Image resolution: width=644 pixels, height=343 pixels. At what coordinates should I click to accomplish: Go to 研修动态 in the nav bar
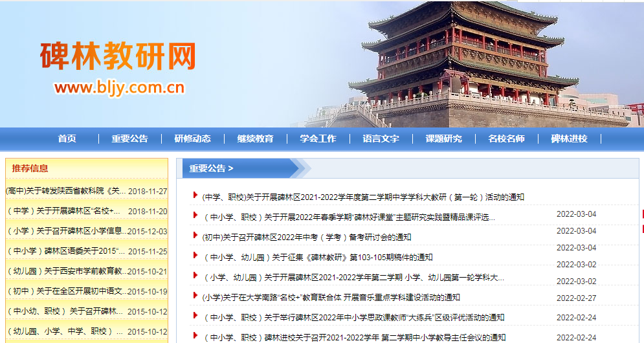point(193,139)
